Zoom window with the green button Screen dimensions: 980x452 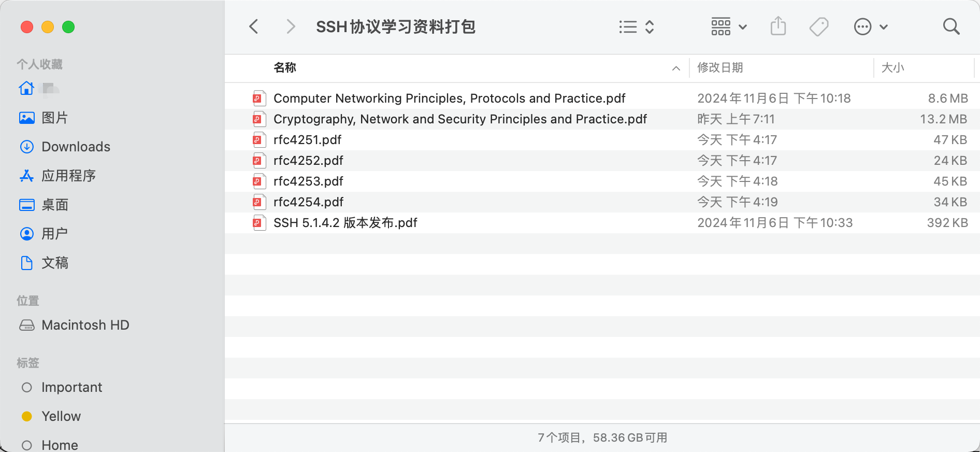click(x=68, y=27)
